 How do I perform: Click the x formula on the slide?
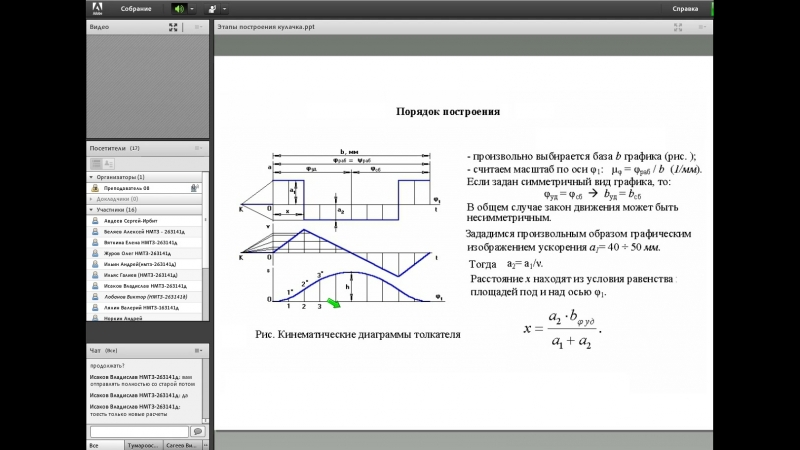click(562, 329)
